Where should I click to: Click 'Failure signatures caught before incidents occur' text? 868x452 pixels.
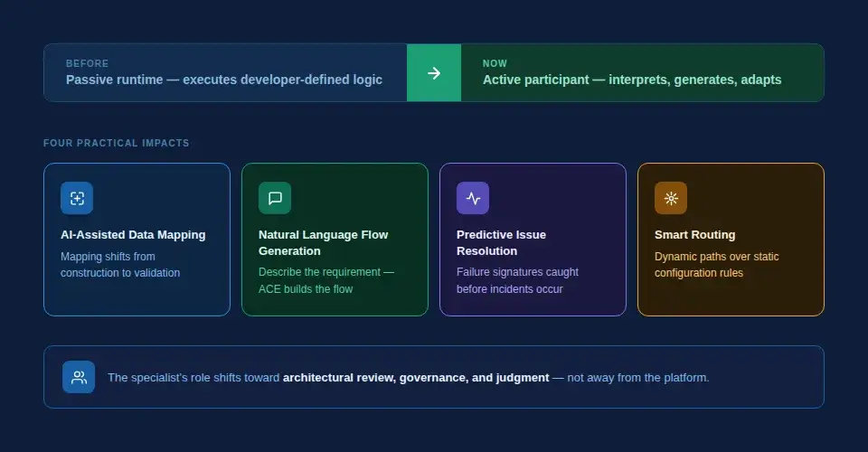coord(517,280)
